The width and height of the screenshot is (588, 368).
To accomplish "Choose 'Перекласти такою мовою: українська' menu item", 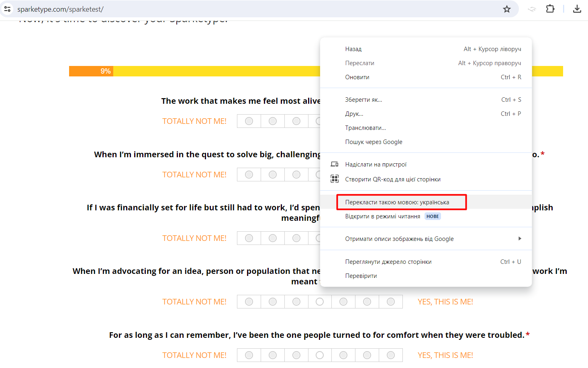I will coord(397,202).
